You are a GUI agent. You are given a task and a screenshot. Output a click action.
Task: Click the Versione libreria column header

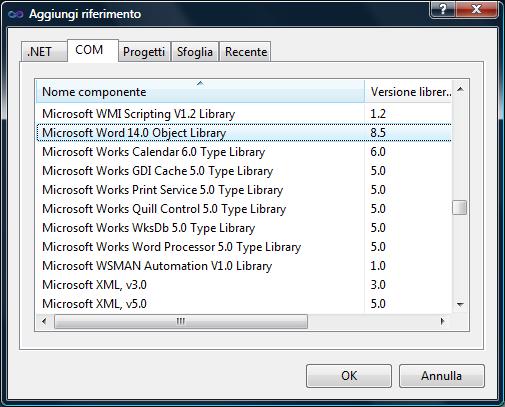409,91
